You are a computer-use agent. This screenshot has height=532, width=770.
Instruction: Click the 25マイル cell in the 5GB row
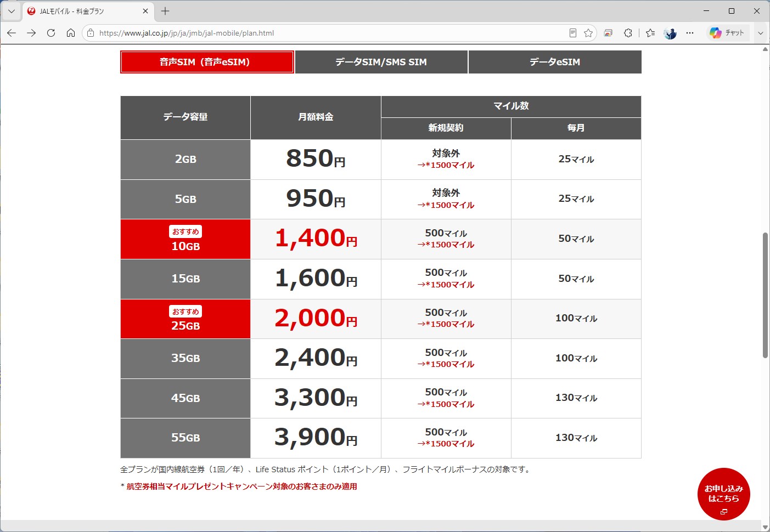576,200
